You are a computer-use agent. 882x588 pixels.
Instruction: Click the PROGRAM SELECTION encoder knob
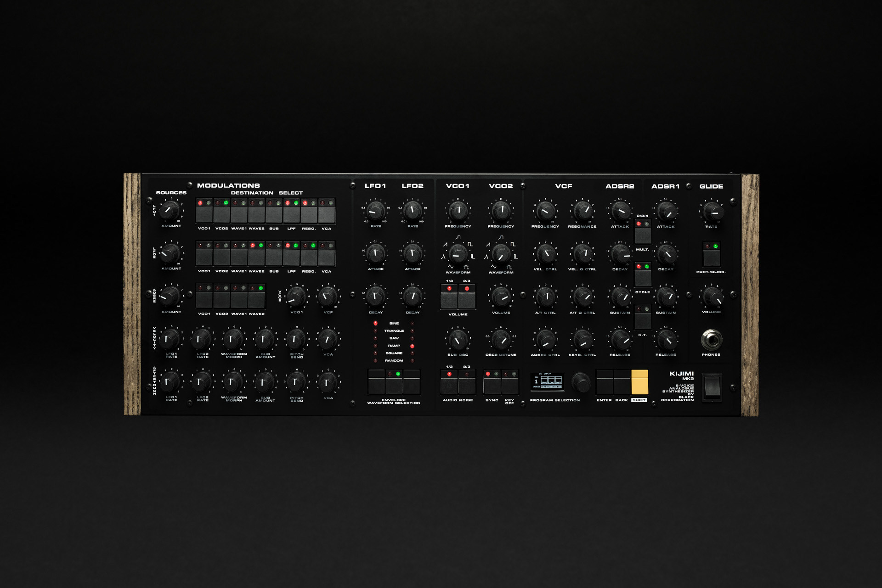(581, 382)
